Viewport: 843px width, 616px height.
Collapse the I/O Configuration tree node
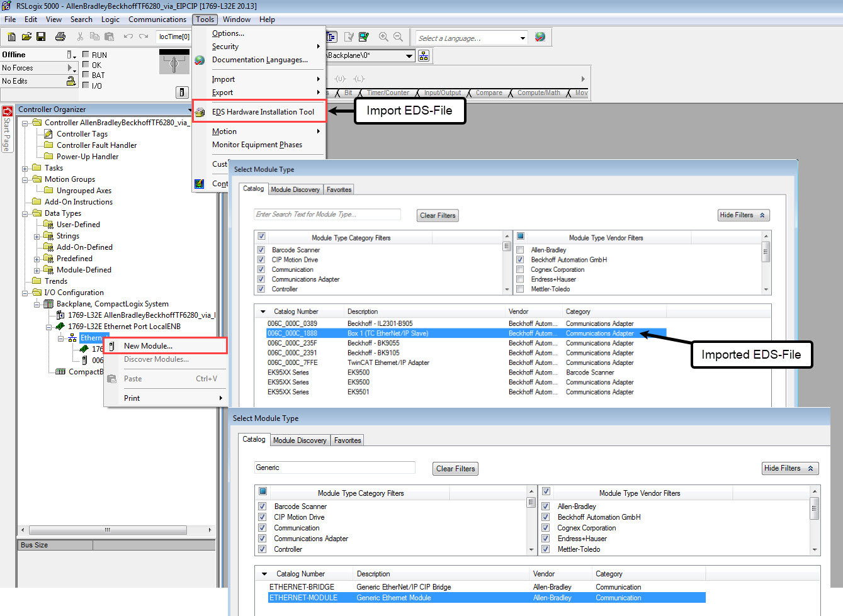(25, 293)
